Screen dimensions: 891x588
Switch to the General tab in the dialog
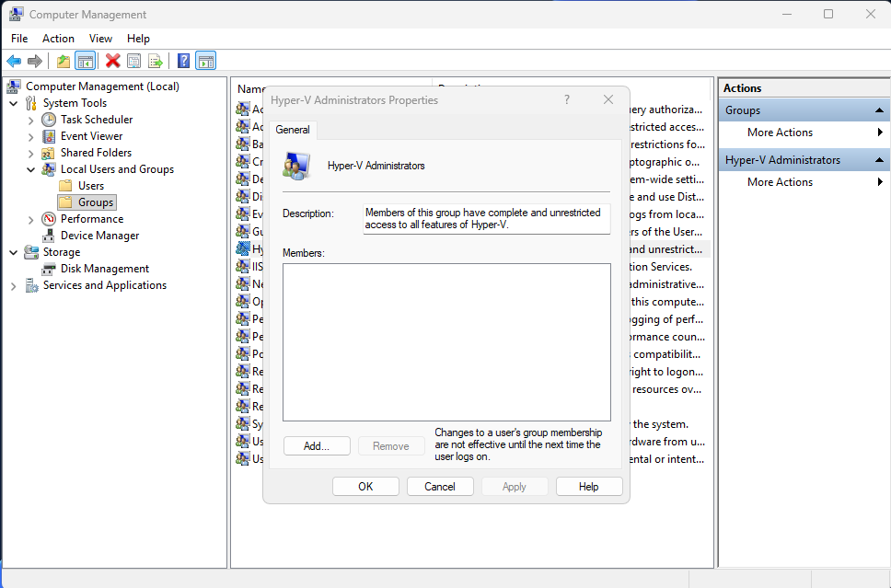click(292, 130)
